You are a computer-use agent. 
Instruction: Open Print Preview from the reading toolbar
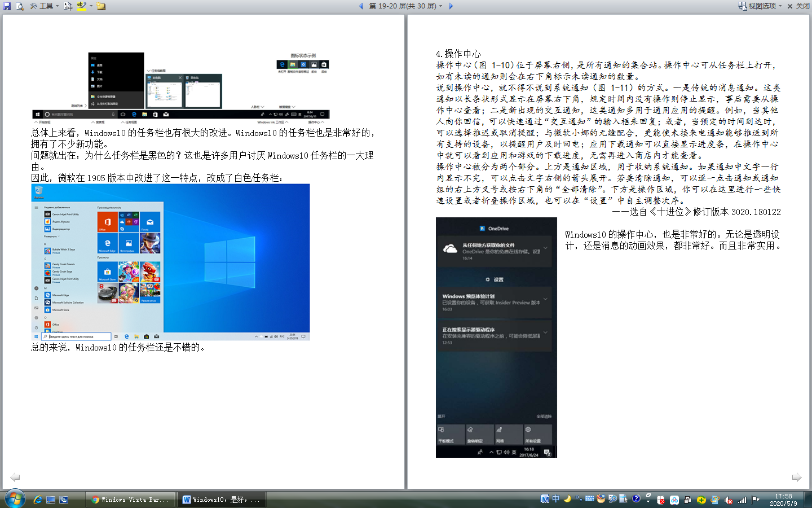click(20, 6)
